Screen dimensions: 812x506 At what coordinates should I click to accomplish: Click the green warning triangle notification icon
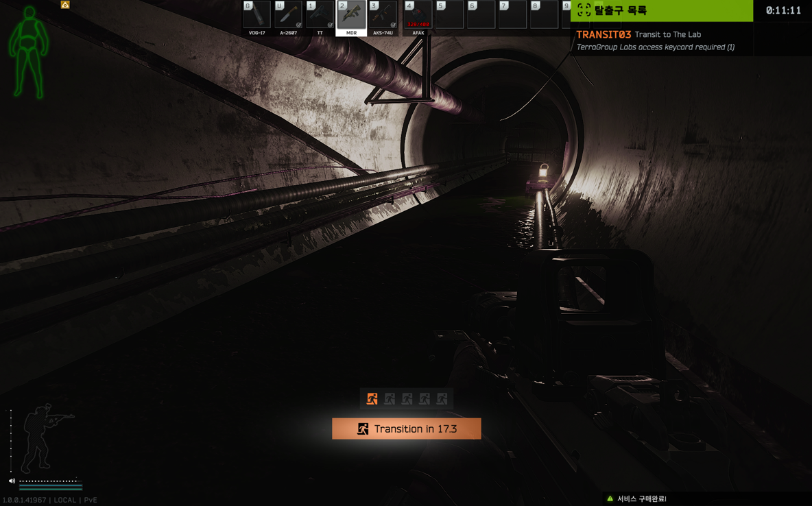[610, 498]
